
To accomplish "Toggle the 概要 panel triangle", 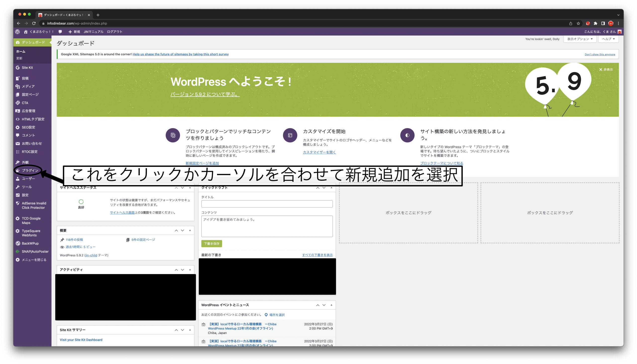I will pos(190,230).
